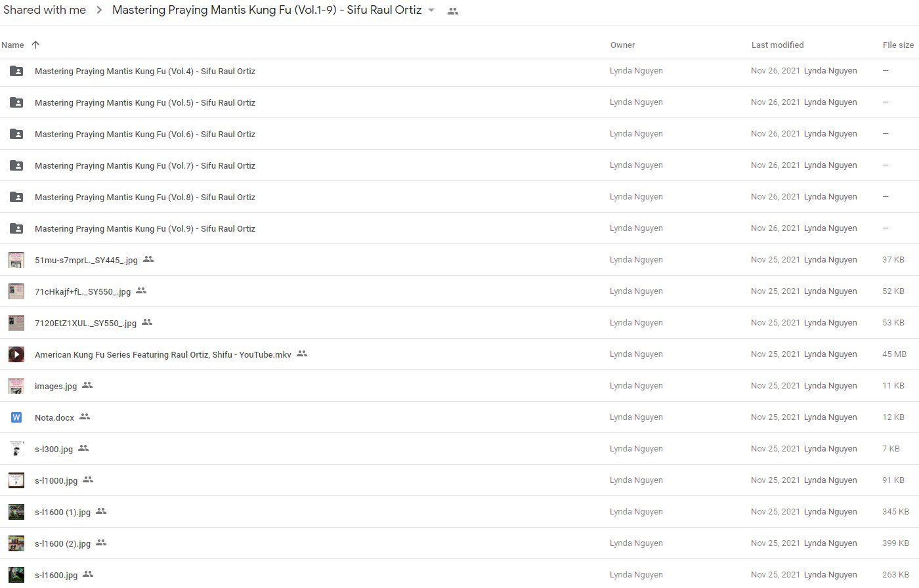Viewport: 919px width, 588px height.
Task: Click shared-people icon beside Nota.docx
Action: pyautogui.click(x=85, y=417)
